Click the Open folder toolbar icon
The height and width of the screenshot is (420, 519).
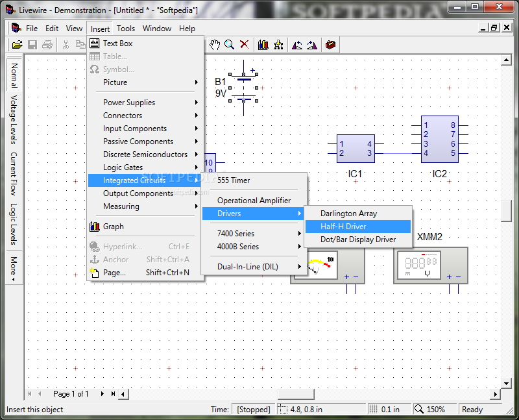(18, 45)
